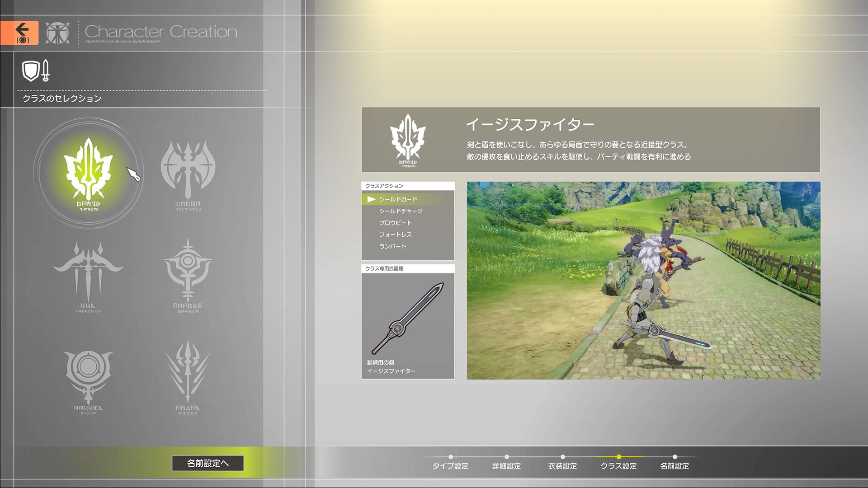Click the shield and sword header icon

point(36,71)
